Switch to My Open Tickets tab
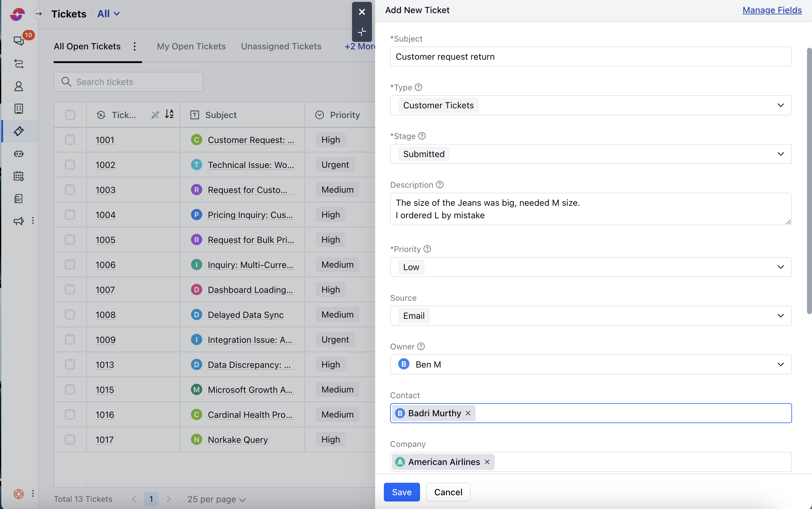The image size is (812, 509). [x=191, y=46]
